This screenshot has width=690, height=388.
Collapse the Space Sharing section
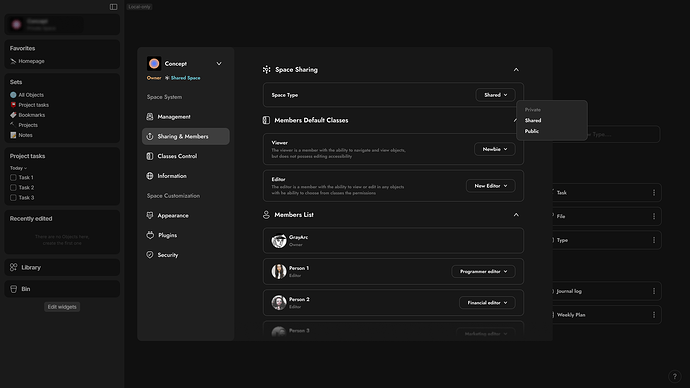point(516,70)
